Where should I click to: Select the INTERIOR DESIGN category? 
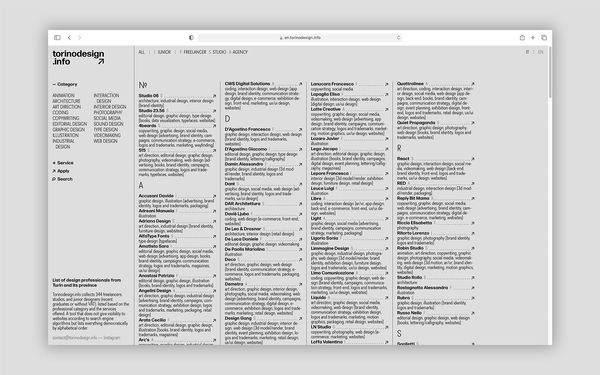[x=110, y=107]
